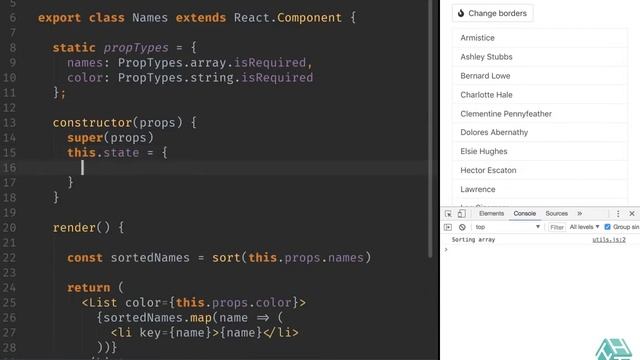Viewport: 640px width, 360px height.
Task: Click 'PropTypes.string.isRequired' on line 10
Action: [x=216, y=78]
